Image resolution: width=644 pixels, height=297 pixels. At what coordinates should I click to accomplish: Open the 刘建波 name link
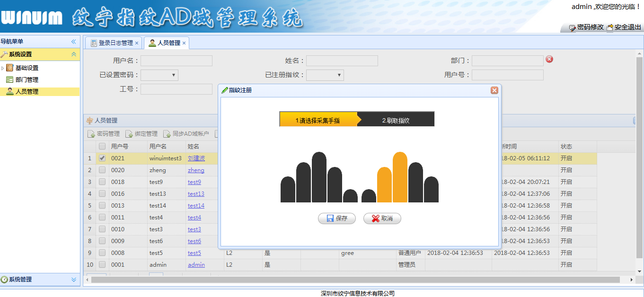pyautogui.click(x=196, y=158)
